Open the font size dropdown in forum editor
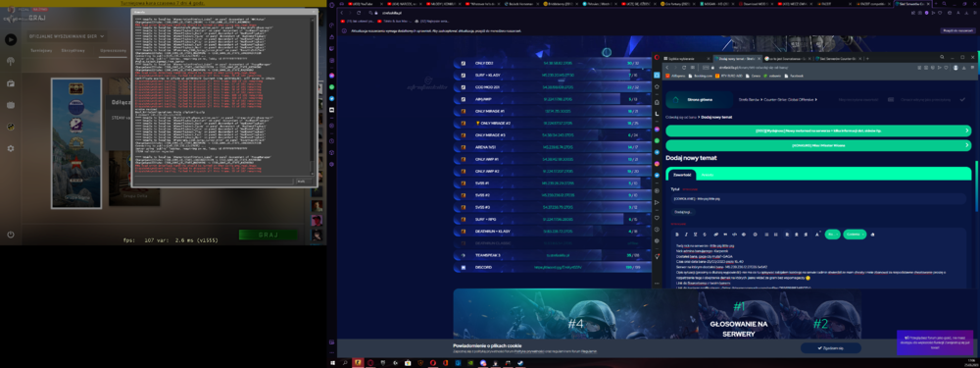980x368 pixels. [x=832, y=235]
